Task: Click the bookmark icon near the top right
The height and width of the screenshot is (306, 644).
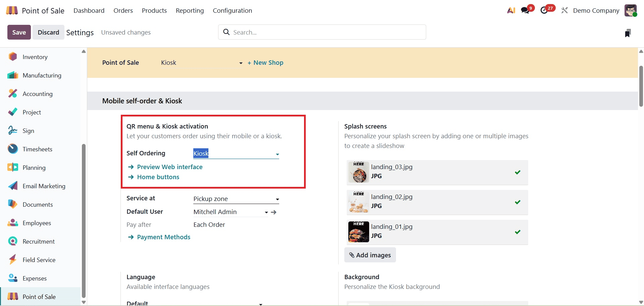Action: [628, 32]
